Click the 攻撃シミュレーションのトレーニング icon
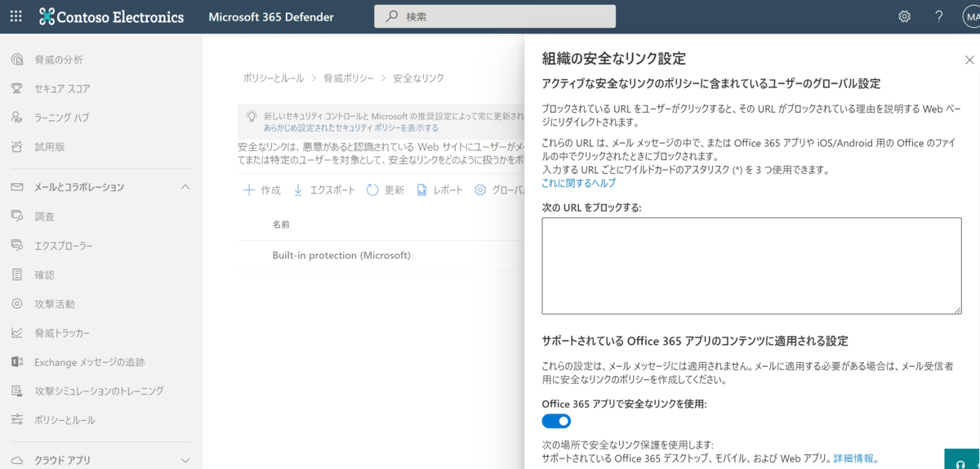The image size is (980, 469). 17,391
